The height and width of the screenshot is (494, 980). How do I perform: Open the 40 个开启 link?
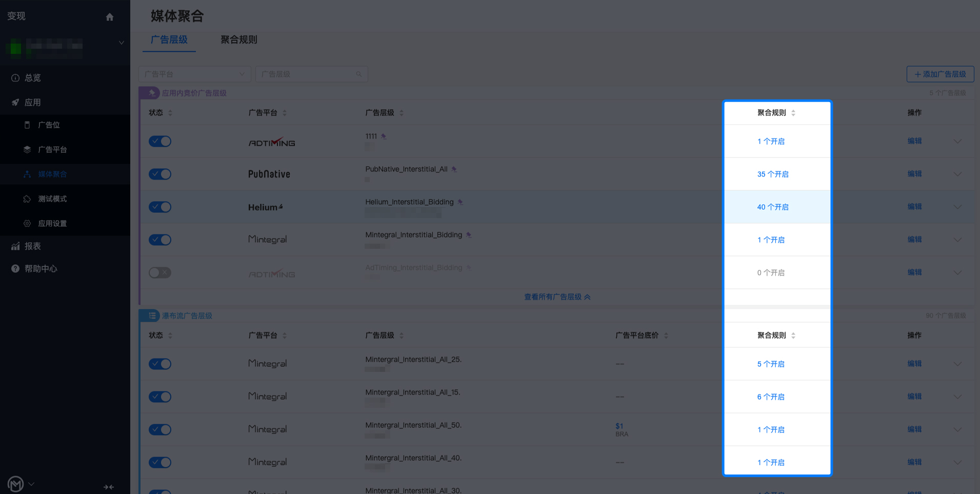point(773,207)
